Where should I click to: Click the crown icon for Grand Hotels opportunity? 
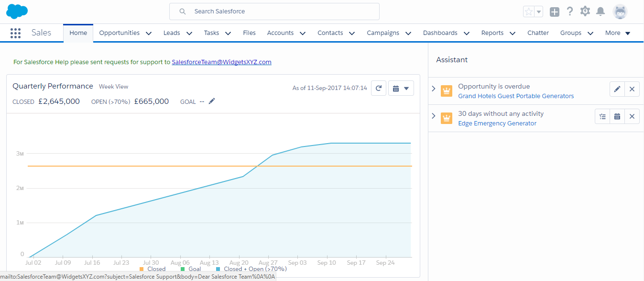447,91
